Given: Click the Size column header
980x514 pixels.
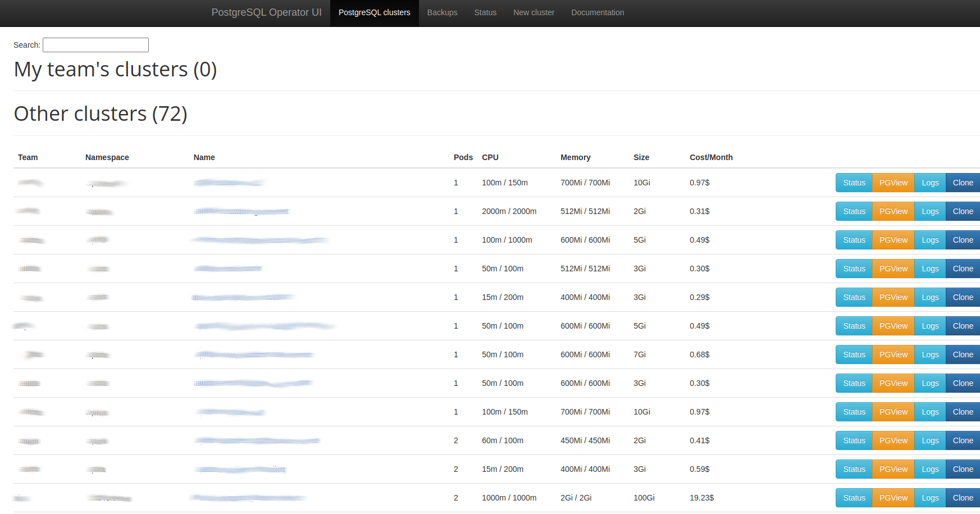Looking at the screenshot, I should [641, 157].
